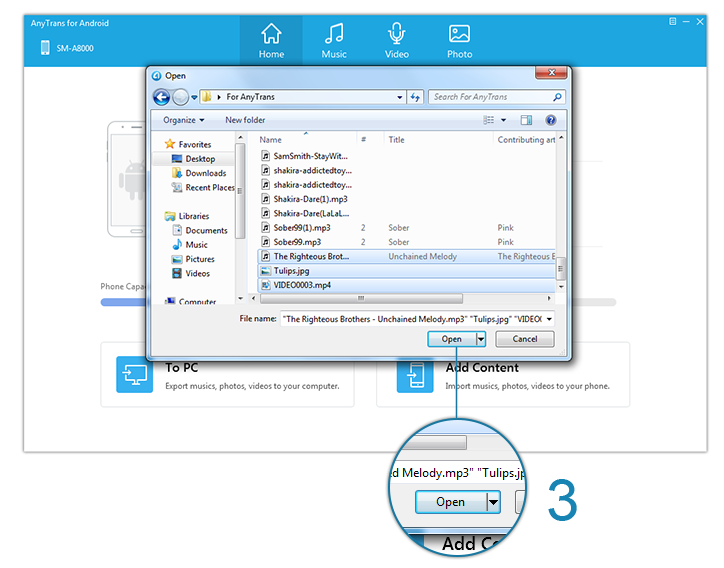
Task: Click the Add Content heading
Action: pyautogui.click(x=482, y=368)
